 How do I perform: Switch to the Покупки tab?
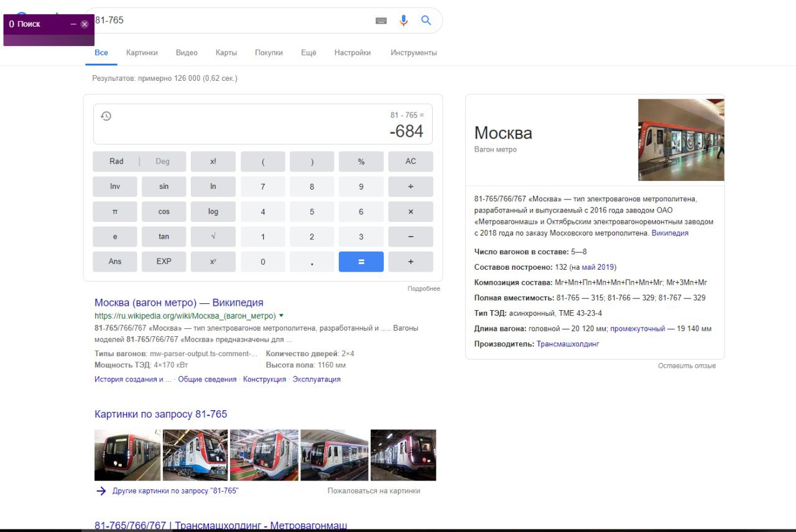(x=269, y=53)
